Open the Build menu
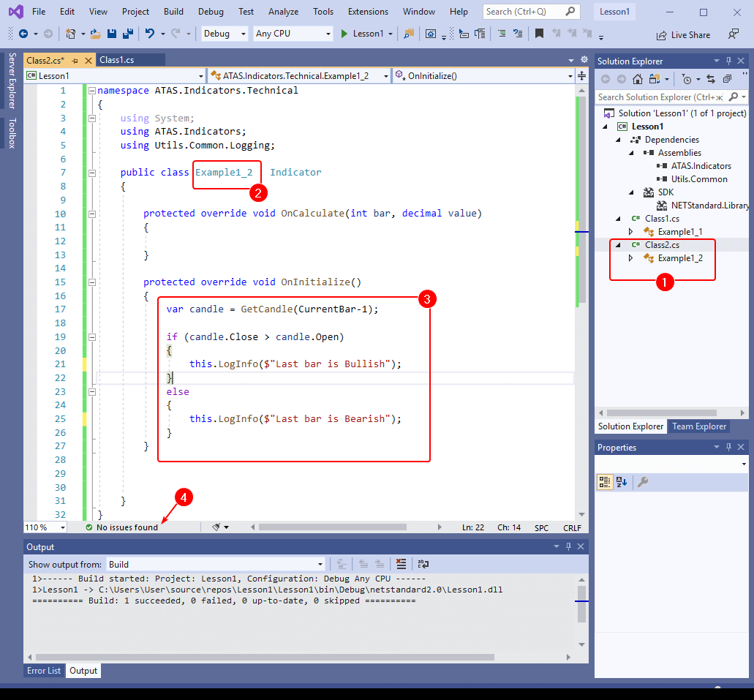The height and width of the screenshot is (700, 754). (173, 12)
